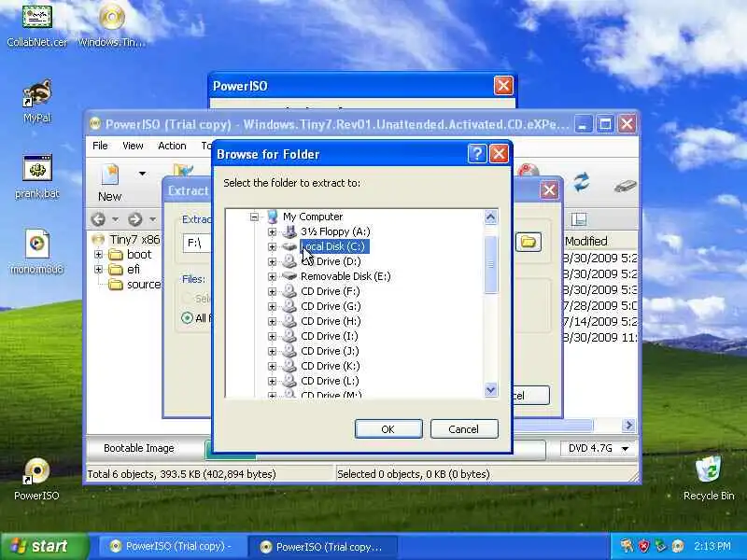
Task: Open the Recycle Bin
Action: pos(709,479)
